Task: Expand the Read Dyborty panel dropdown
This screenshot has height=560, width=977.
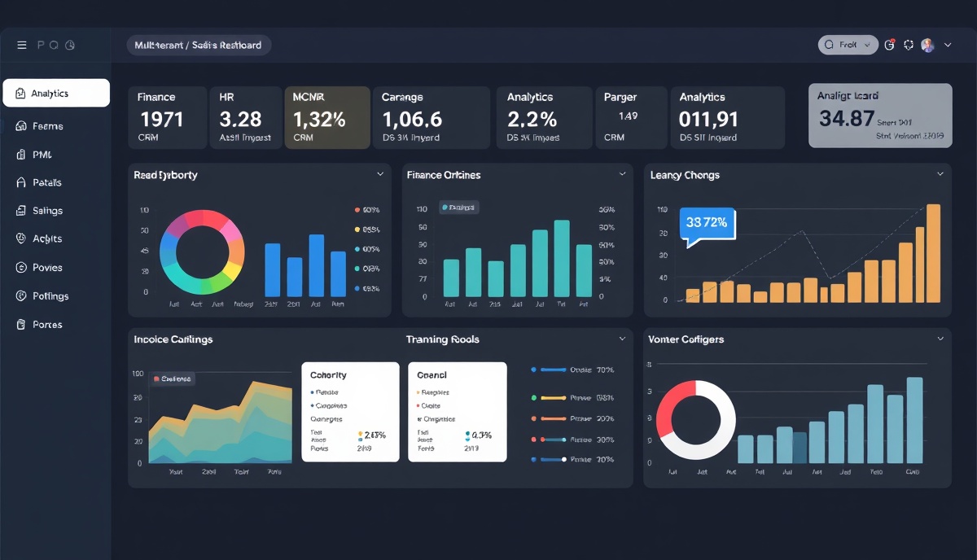Action: pyautogui.click(x=380, y=173)
